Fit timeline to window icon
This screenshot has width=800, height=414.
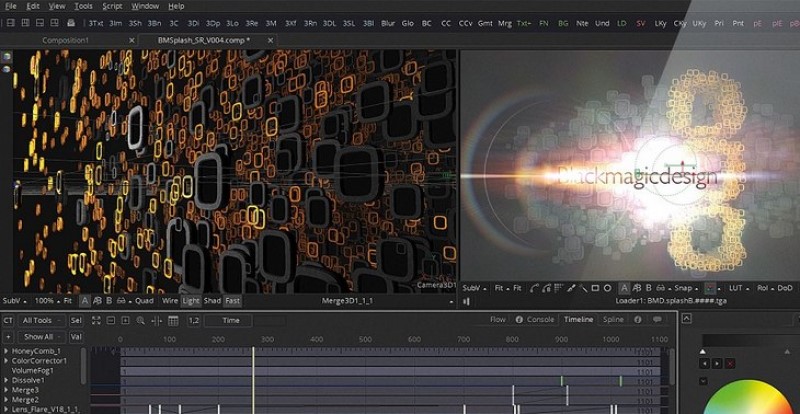tap(96, 320)
